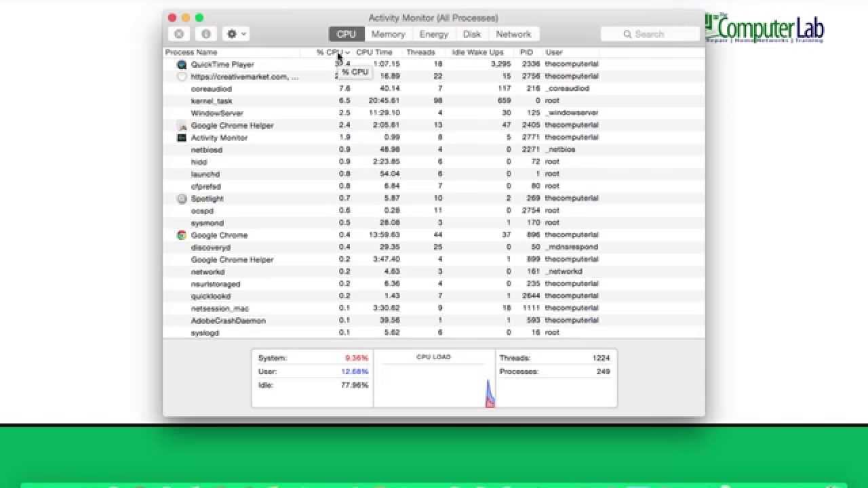The height and width of the screenshot is (488, 868).
Task: Select the Spotlight process name
Action: coord(207,199)
